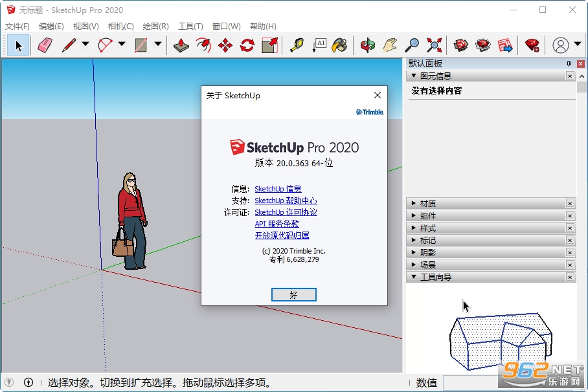The image size is (588, 392).
Task: Pin the 默认面板 tray
Action: pyautogui.click(x=569, y=63)
